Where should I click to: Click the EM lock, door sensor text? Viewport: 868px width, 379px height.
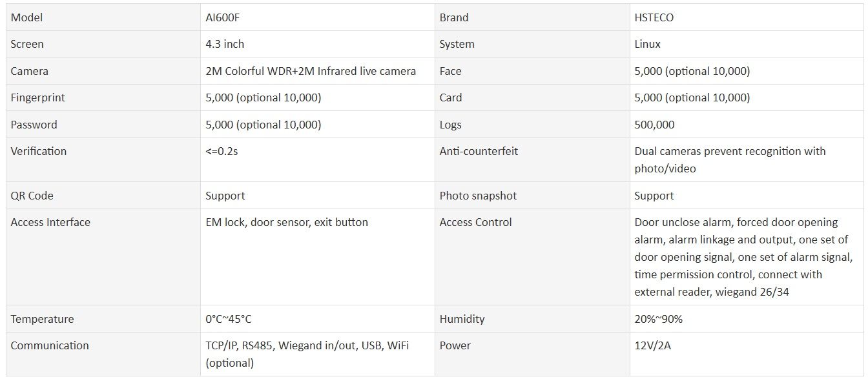click(287, 222)
